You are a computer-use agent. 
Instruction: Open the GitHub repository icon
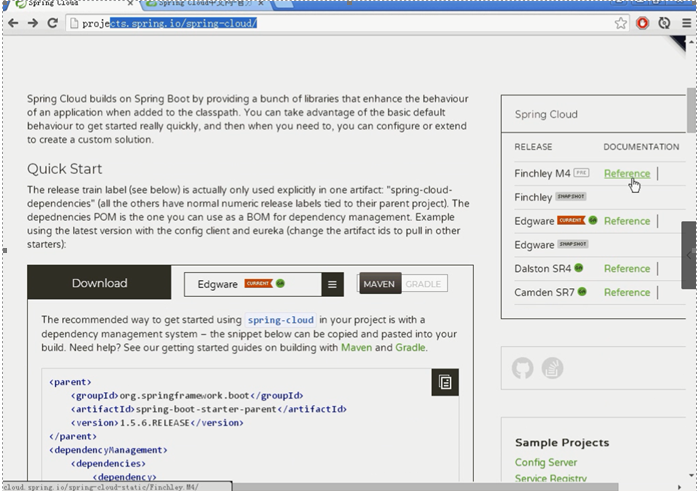point(522,368)
